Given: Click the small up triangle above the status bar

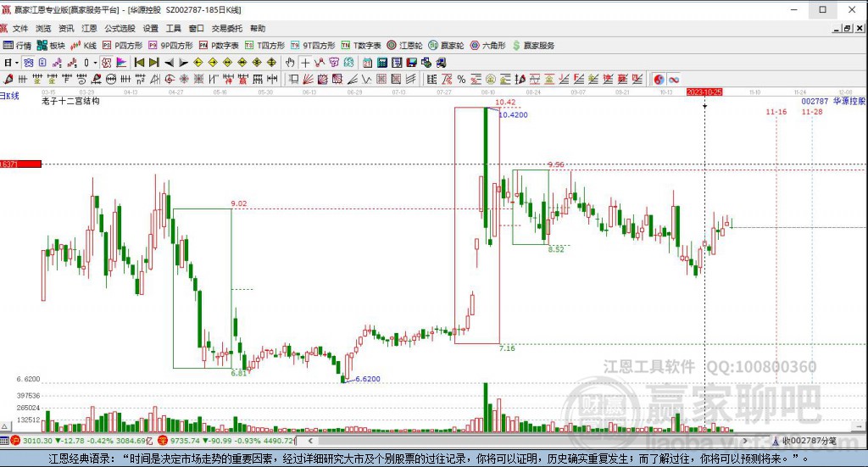Looking at the screenshot, I should [x=4, y=426].
